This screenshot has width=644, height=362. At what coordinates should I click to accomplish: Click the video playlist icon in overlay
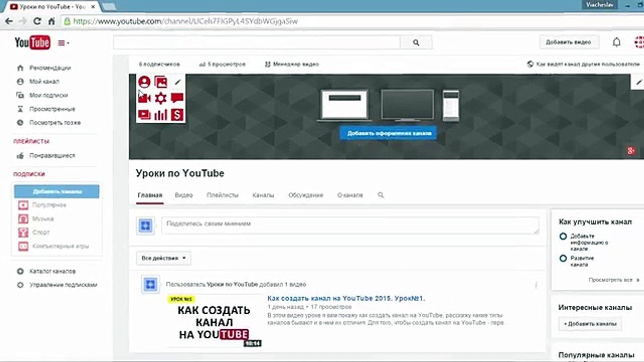point(144,115)
